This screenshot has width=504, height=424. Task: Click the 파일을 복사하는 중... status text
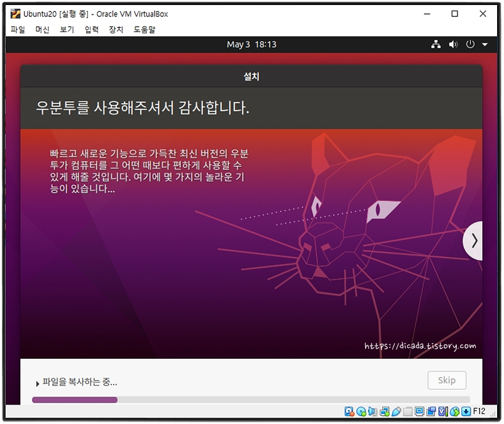click(x=80, y=382)
